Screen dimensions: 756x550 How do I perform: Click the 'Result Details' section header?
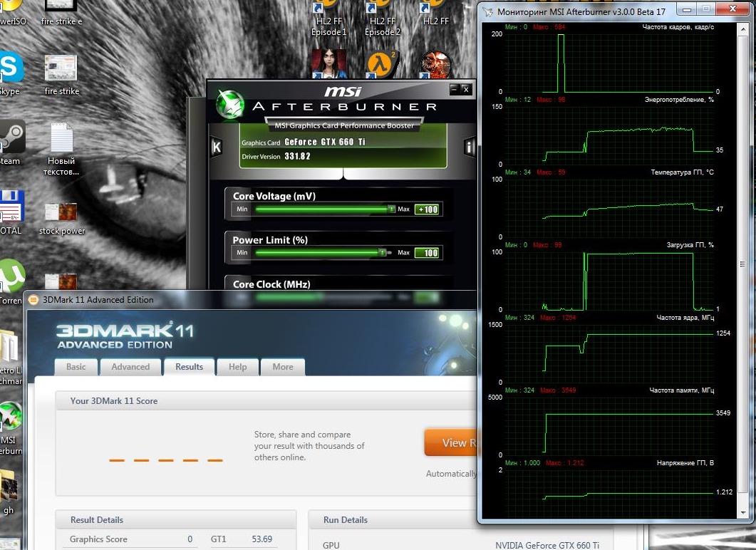[96, 519]
